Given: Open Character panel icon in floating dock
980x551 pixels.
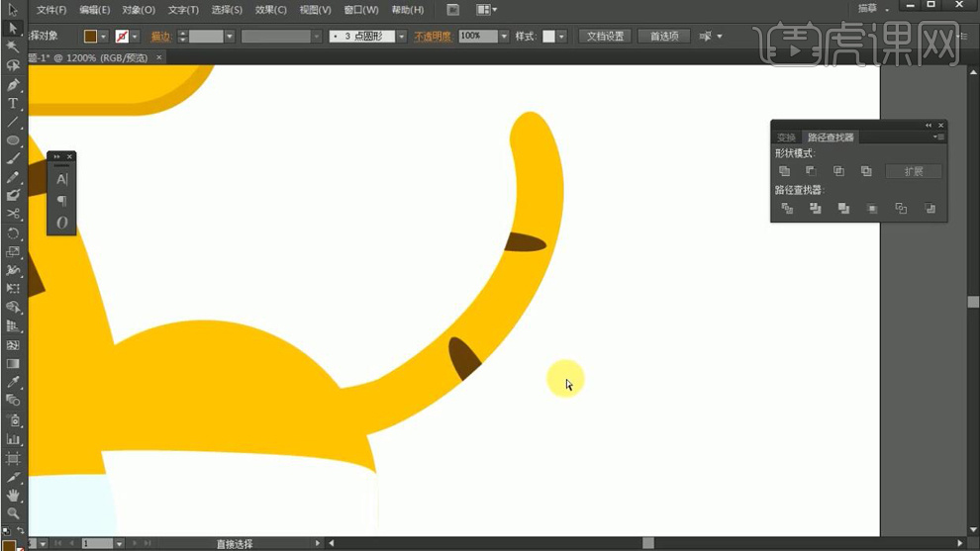Looking at the screenshot, I should [x=61, y=179].
